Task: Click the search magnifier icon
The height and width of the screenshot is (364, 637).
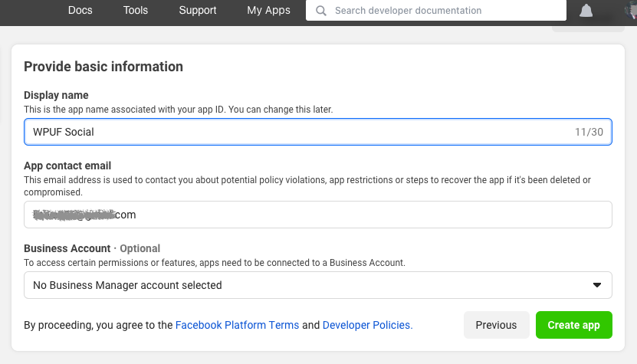Action: [321, 11]
